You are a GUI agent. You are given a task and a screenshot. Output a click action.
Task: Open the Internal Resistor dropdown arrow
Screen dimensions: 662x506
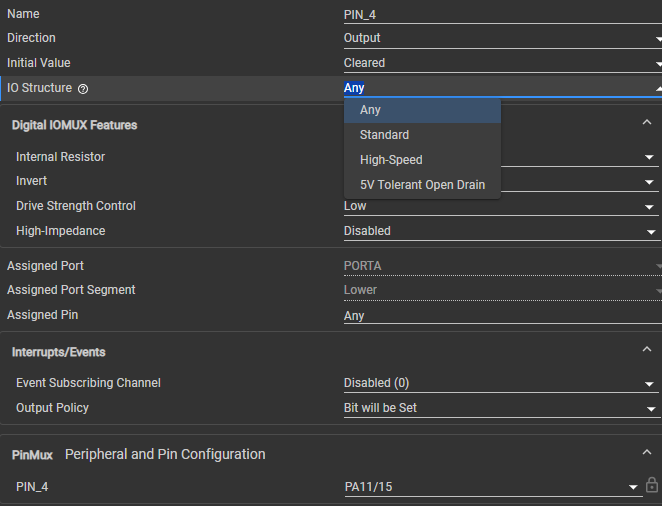coord(649,157)
